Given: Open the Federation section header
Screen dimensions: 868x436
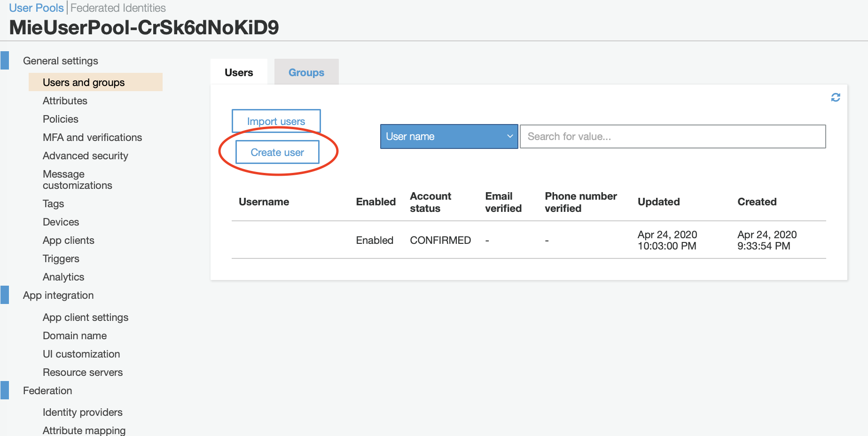Looking at the screenshot, I should tap(47, 390).
